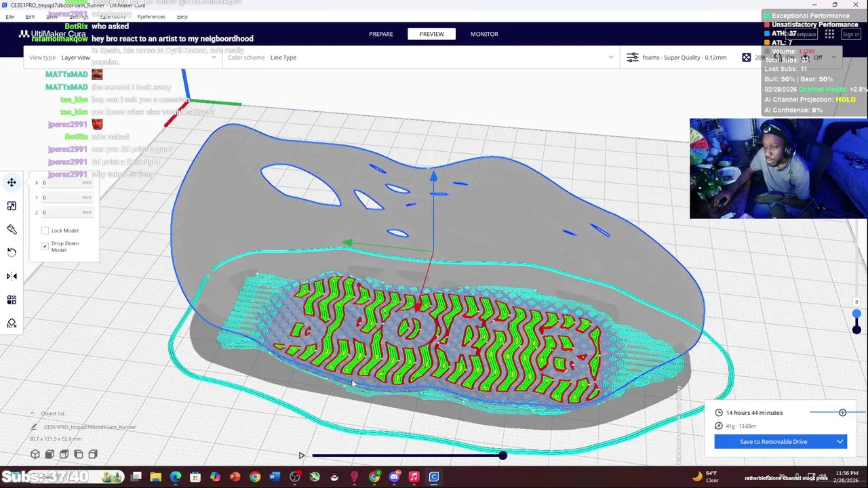The image size is (868, 488).
Task: Switch to 3D perspective view cube
Action: tap(35, 454)
